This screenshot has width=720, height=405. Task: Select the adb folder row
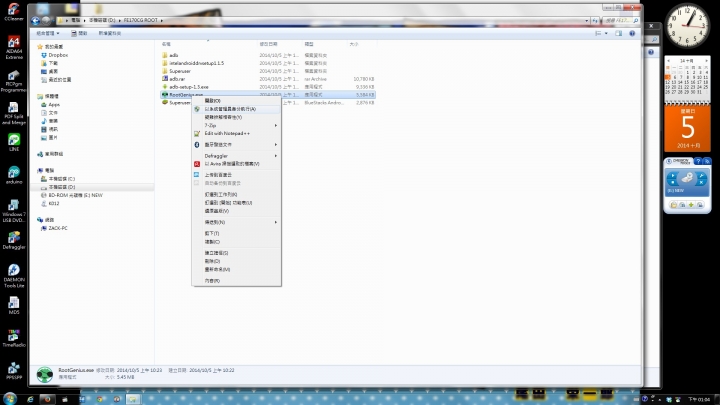click(268, 55)
